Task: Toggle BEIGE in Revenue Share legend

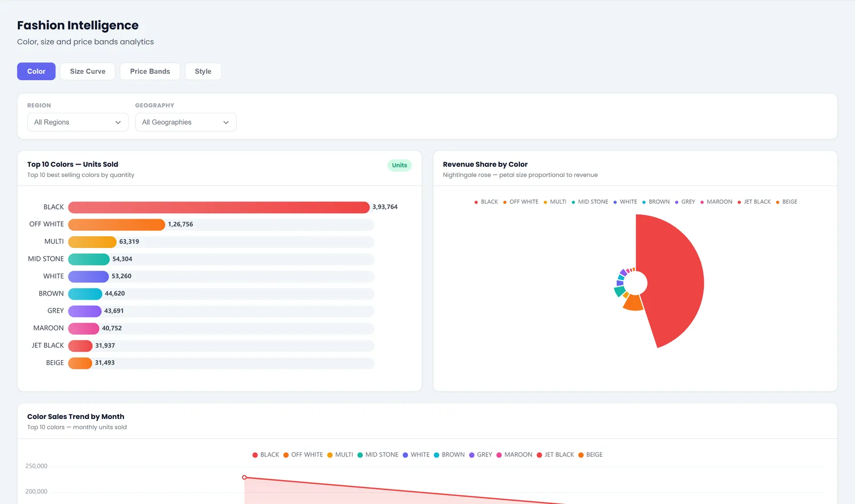Action: pos(786,202)
